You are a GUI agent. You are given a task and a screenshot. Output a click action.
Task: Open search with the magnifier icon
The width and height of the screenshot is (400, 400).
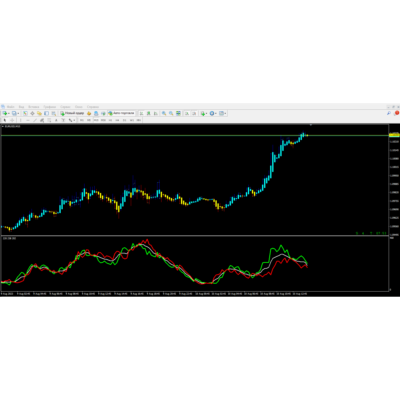tap(389, 113)
